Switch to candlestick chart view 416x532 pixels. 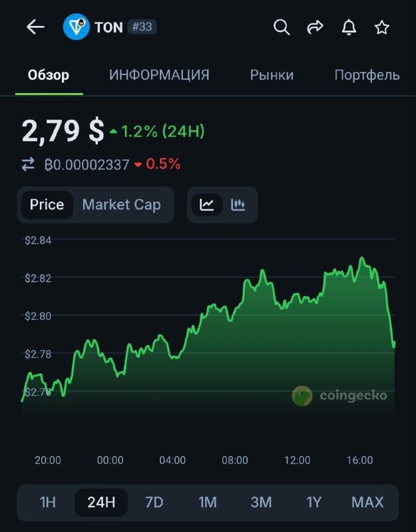[238, 205]
